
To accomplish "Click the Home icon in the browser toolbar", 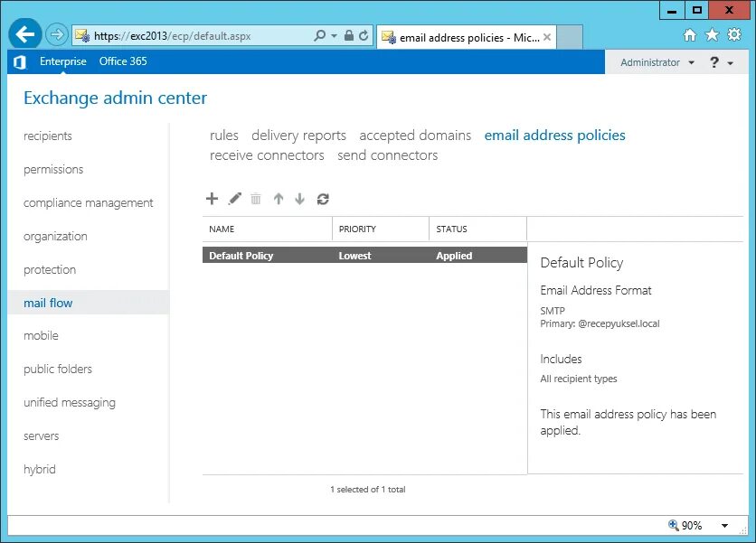I will coord(689,33).
